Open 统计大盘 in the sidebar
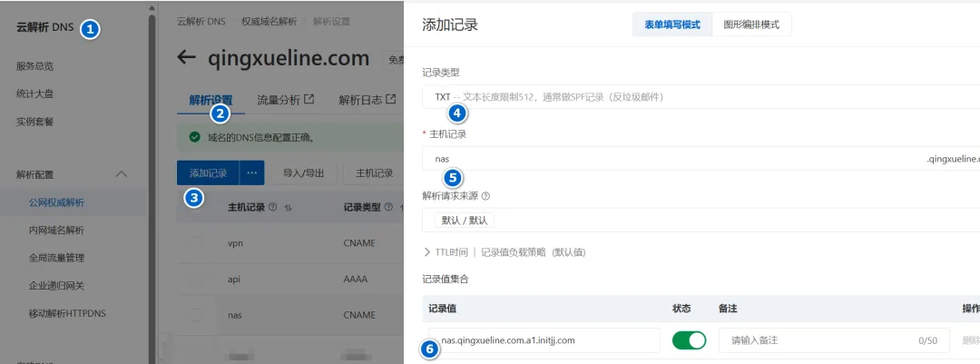980x364 pixels. point(35,93)
